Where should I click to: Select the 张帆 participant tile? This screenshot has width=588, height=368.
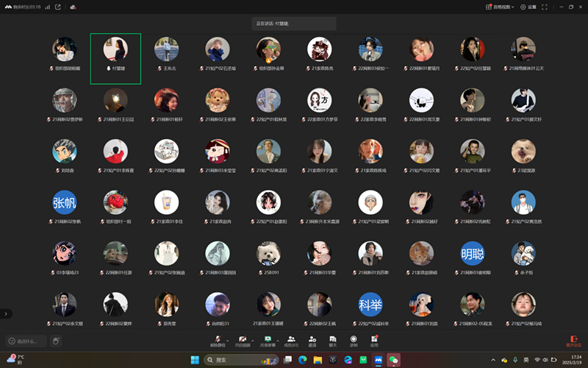65,203
